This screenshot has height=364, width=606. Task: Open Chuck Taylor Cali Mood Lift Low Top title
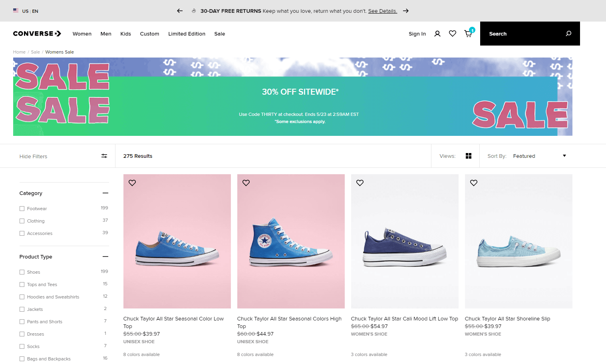coord(404,319)
